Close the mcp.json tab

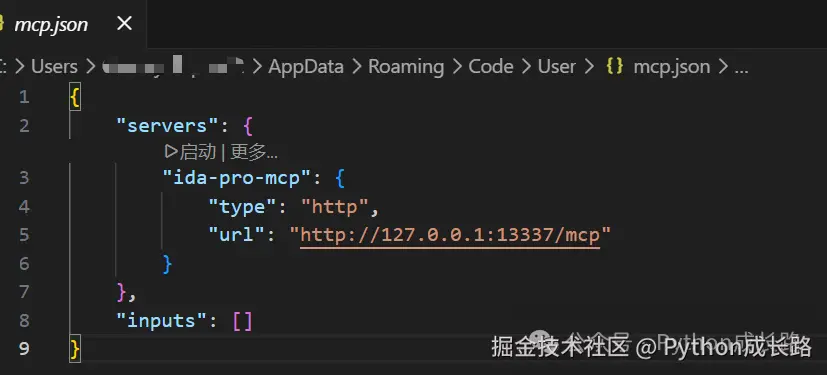click(124, 23)
